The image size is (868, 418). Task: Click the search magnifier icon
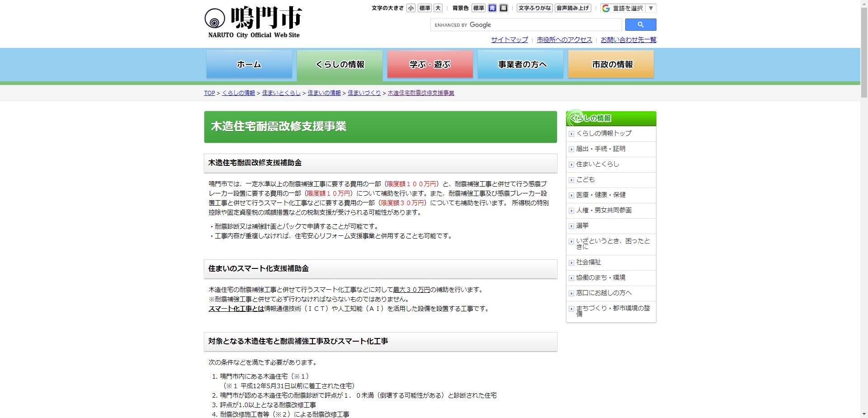[x=640, y=24]
